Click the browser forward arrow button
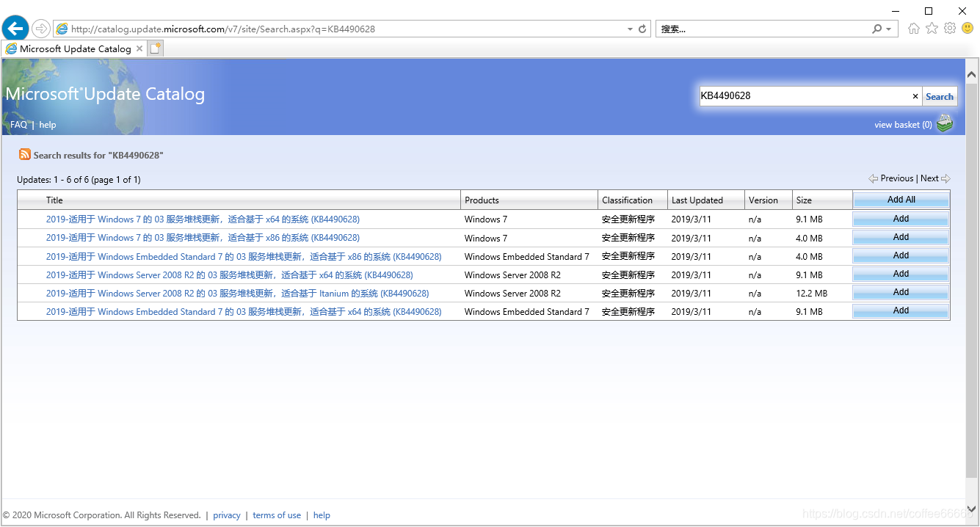This screenshot has width=980, height=527. [41, 29]
